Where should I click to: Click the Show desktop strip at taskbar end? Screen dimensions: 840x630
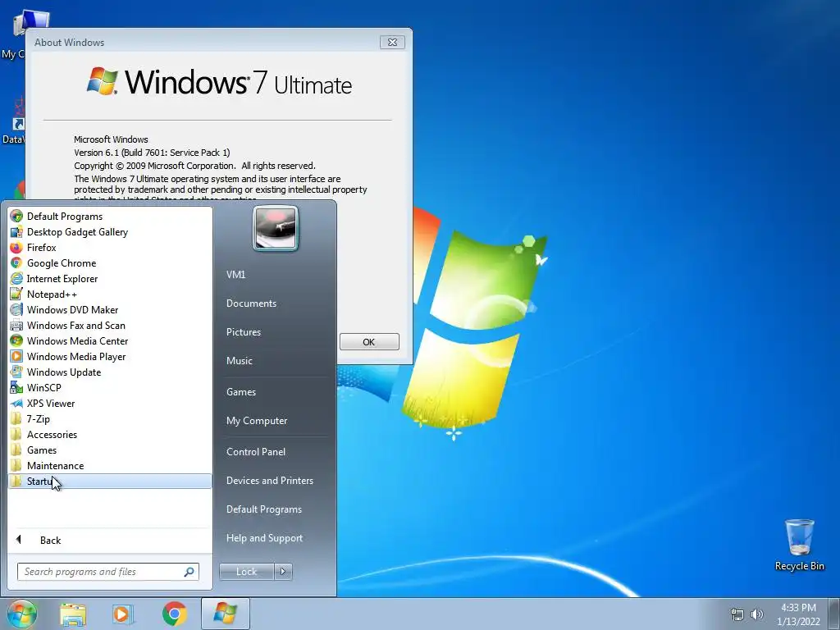tap(836, 614)
